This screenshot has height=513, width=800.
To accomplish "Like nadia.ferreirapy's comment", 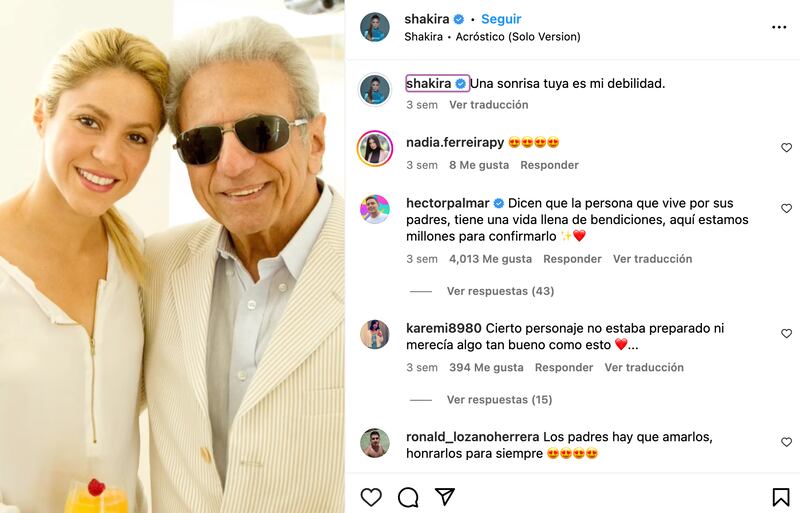I will coord(786,148).
